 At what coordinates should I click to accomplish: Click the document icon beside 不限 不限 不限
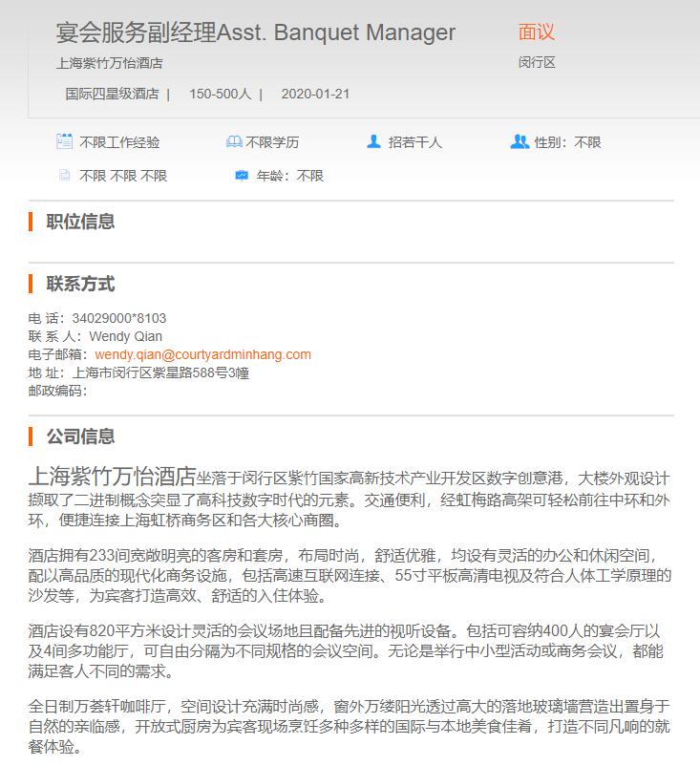coord(65,175)
